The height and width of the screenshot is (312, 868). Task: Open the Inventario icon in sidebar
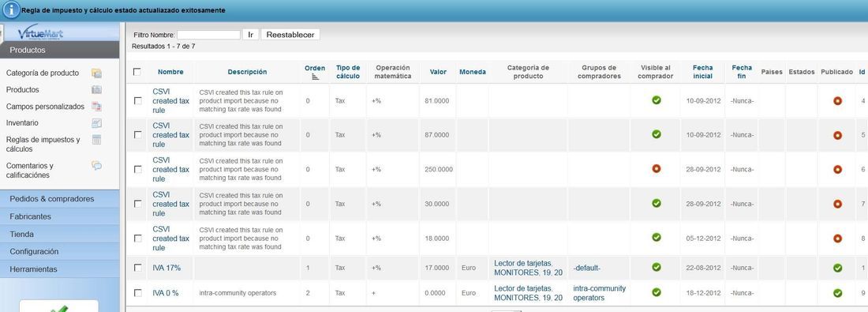tap(96, 123)
